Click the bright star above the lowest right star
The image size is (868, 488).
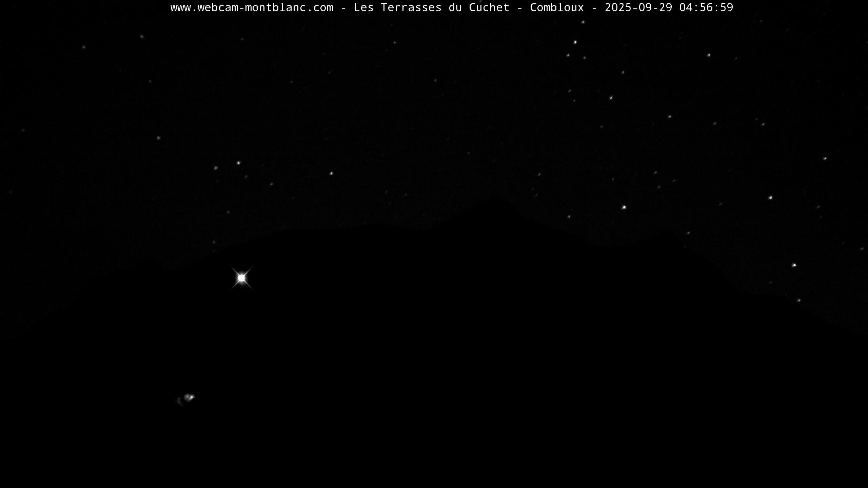[794, 265]
